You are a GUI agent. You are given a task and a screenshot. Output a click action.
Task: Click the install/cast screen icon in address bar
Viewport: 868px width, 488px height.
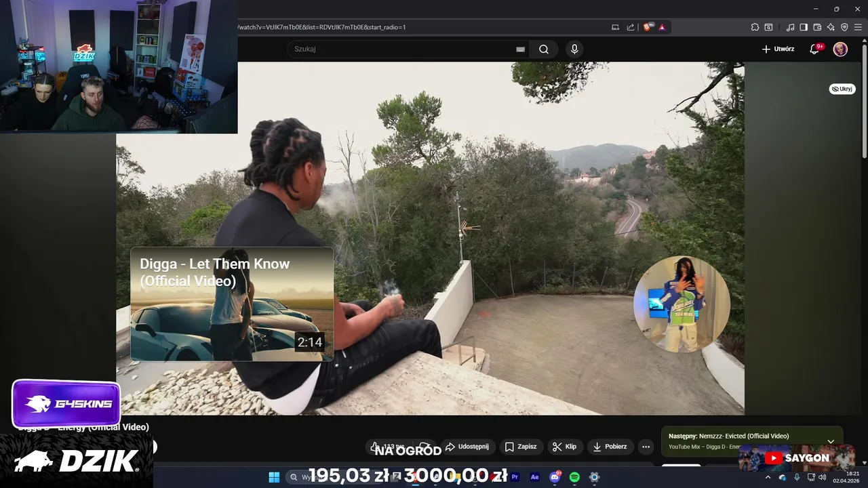coord(616,27)
